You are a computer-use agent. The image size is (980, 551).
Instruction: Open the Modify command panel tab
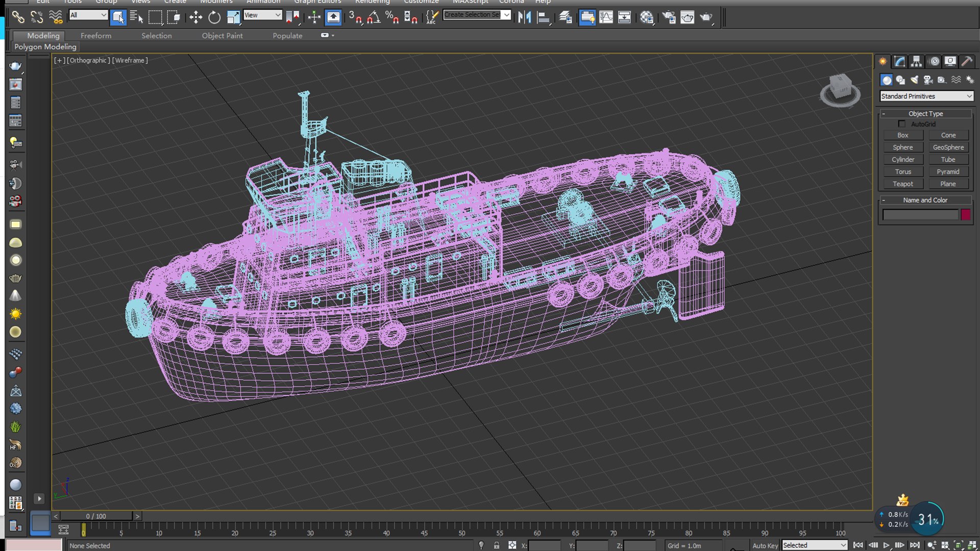pyautogui.click(x=900, y=62)
